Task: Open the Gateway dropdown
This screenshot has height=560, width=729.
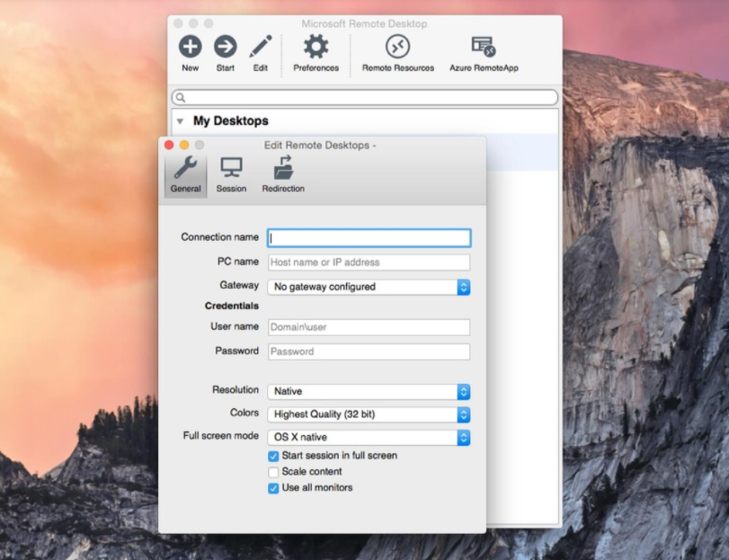Action: point(369,287)
